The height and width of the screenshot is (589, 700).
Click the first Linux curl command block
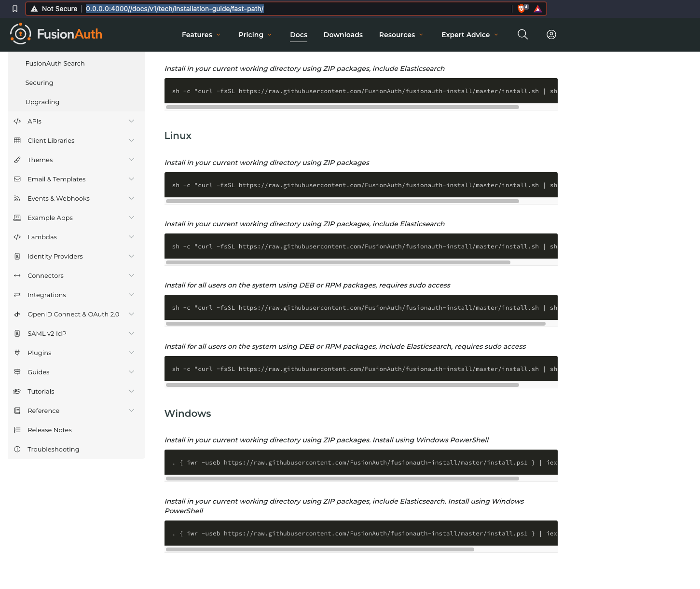coord(361,185)
